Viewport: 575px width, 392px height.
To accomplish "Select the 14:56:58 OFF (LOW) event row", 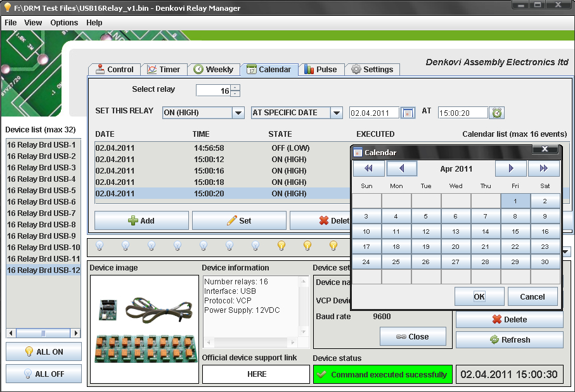I will [x=223, y=148].
